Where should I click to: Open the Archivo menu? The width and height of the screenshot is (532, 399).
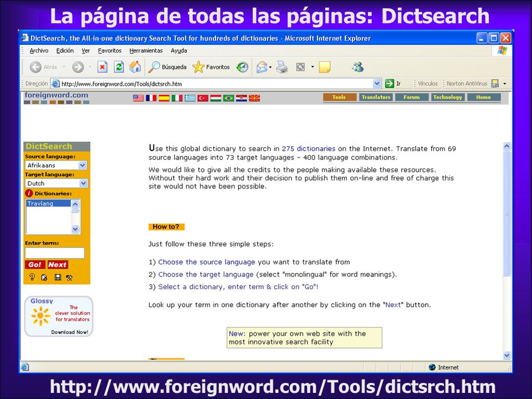(39, 50)
